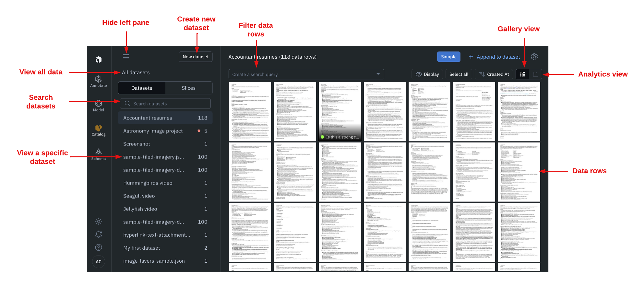
Task: Open the Display options button
Action: [x=427, y=74]
